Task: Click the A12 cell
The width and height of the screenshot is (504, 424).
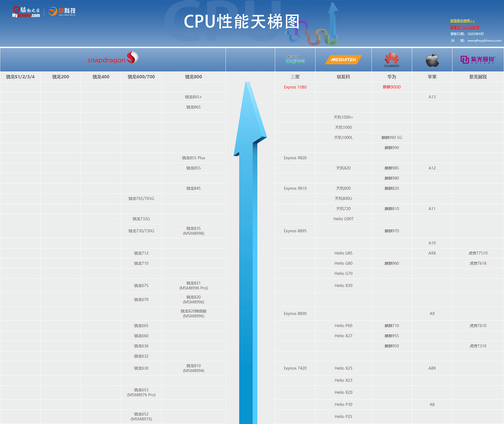Action: point(432,168)
